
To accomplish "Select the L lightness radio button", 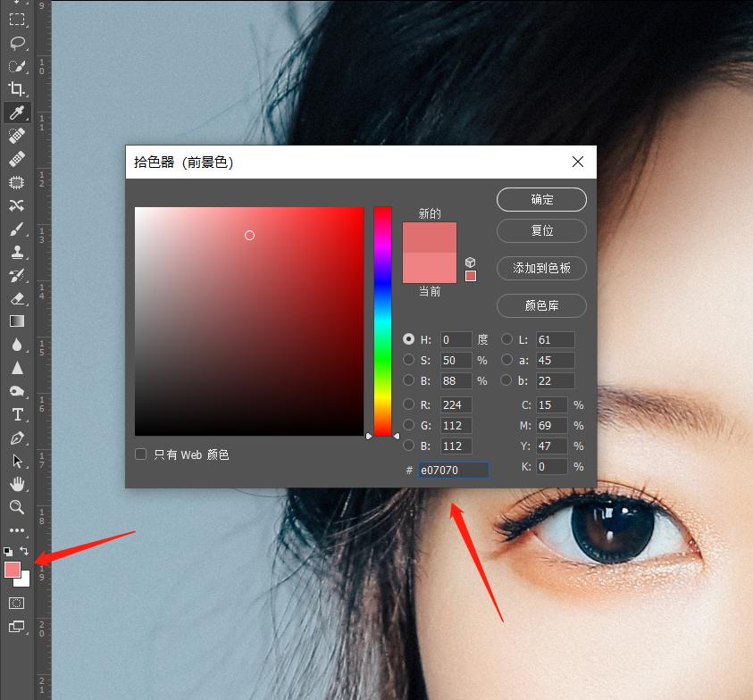I will (x=506, y=339).
